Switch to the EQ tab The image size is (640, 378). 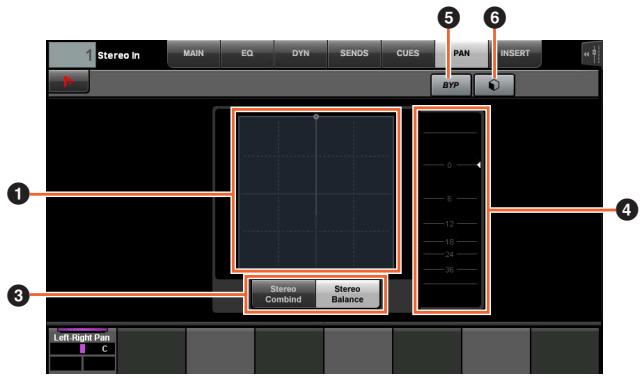click(x=247, y=53)
